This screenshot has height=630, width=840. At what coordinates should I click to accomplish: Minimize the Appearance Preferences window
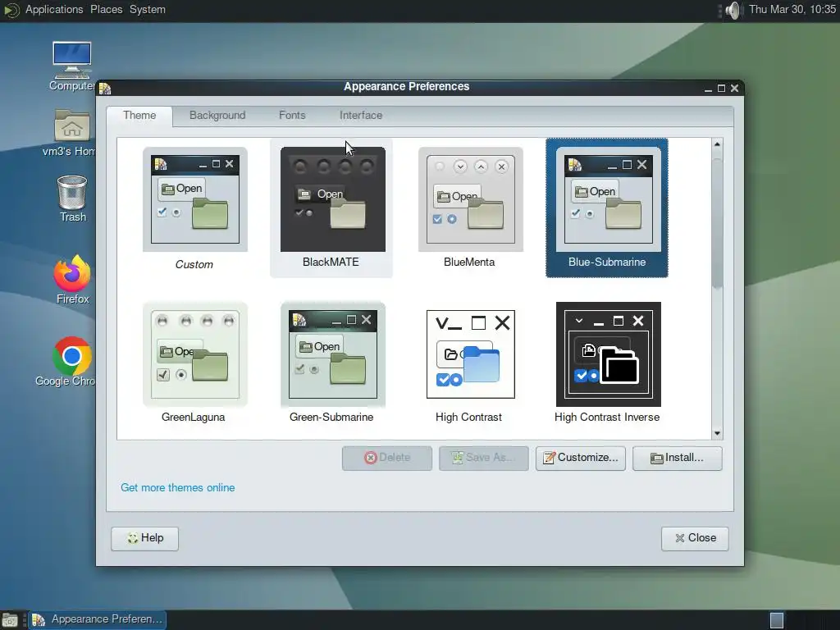coord(708,89)
